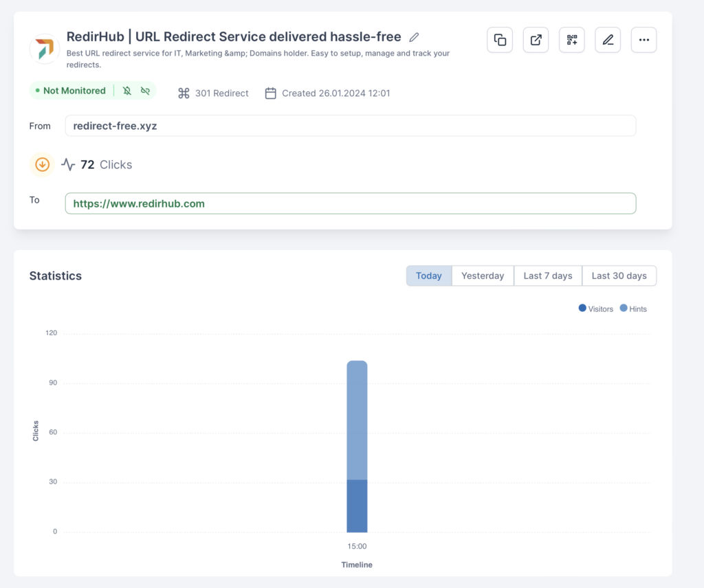The image size is (704, 588).
Task: Click the 'Statistics' section heading
Action: [x=56, y=276]
